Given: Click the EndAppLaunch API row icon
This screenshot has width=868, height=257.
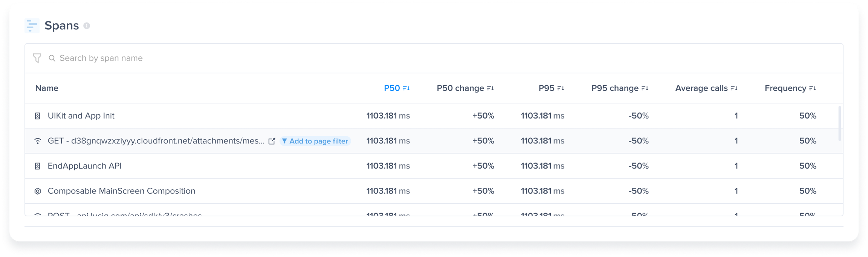Looking at the screenshot, I should coord(38,166).
